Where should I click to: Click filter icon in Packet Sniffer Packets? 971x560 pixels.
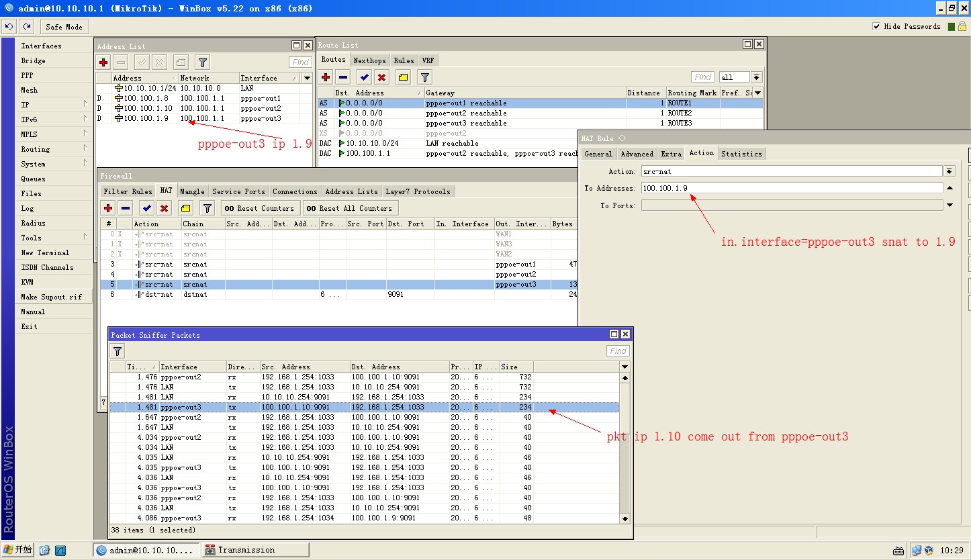pos(118,351)
